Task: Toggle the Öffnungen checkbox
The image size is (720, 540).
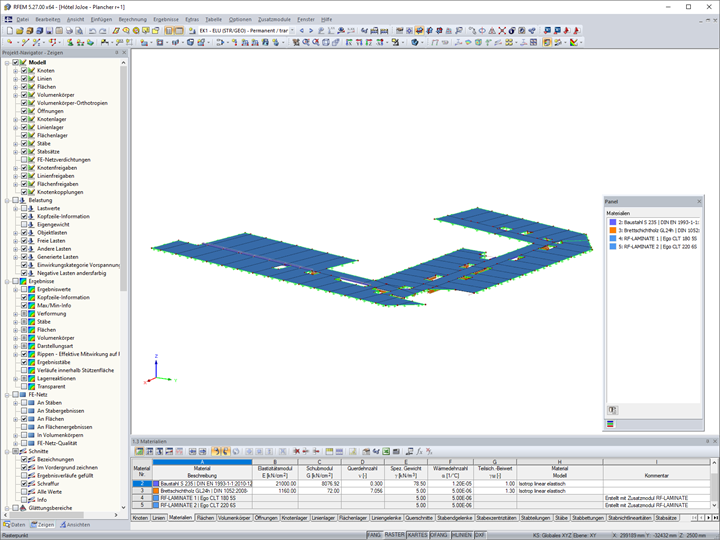Action: [x=24, y=111]
